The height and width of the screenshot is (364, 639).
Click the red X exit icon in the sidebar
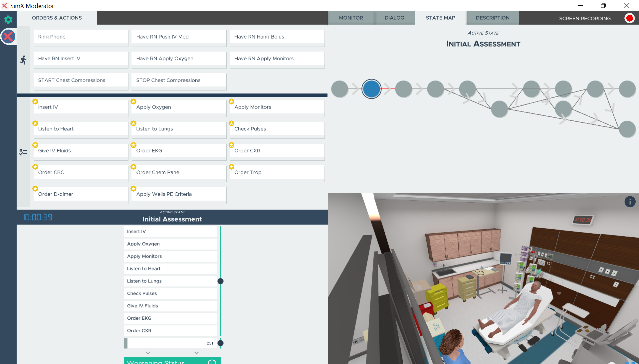pyautogui.click(x=9, y=37)
